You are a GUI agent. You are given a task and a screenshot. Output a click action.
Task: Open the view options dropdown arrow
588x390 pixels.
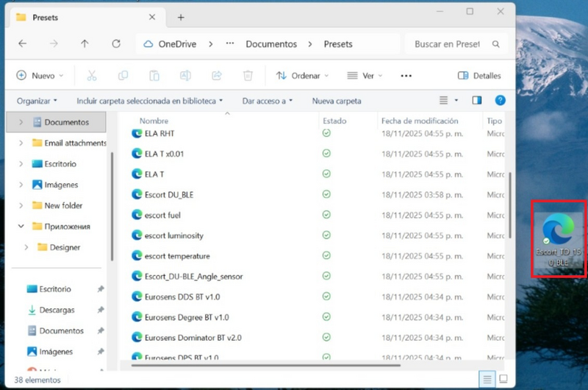tap(456, 100)
